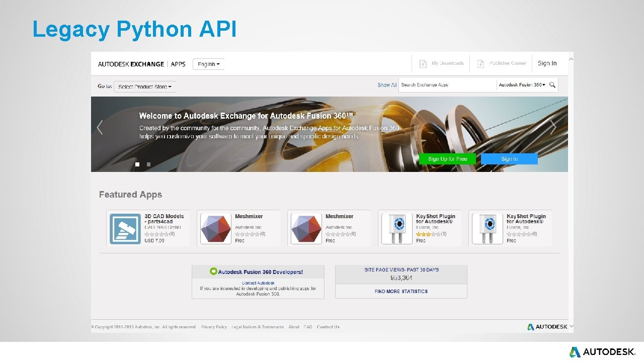Click the Show All link

coord(387,85)
